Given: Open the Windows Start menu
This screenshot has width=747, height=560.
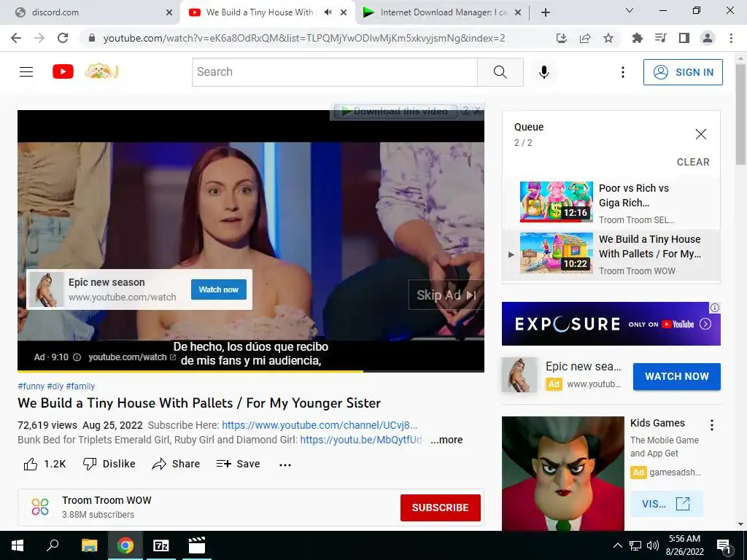Looking at the screenshot, I should tap(18, 545).
